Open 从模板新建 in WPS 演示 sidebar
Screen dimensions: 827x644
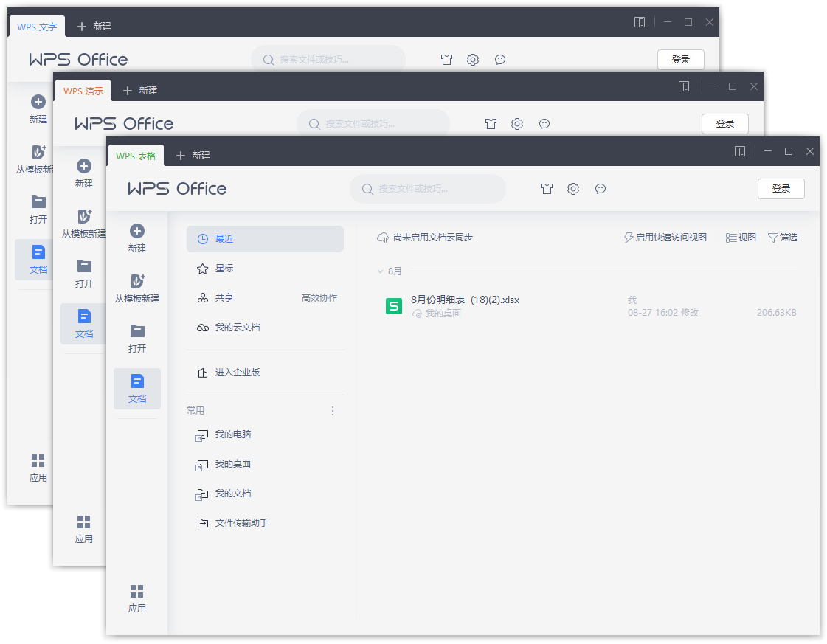click(x=84, y=223)
